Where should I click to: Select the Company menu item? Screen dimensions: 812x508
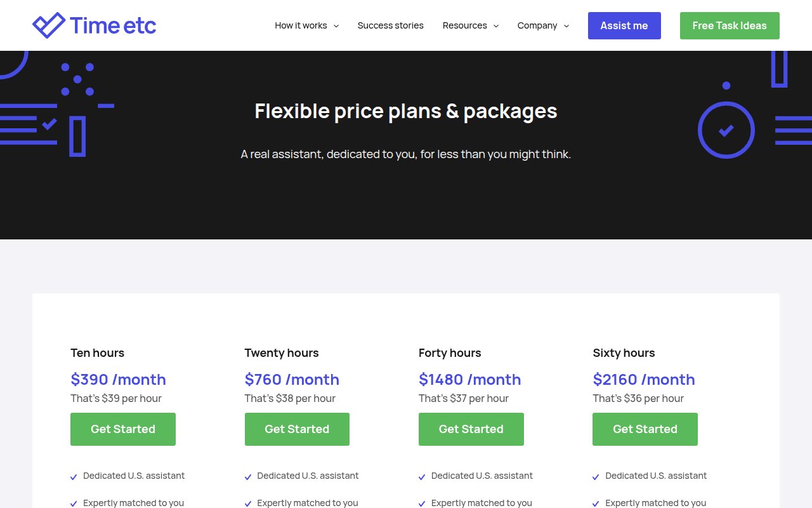(x=537, y=25)
